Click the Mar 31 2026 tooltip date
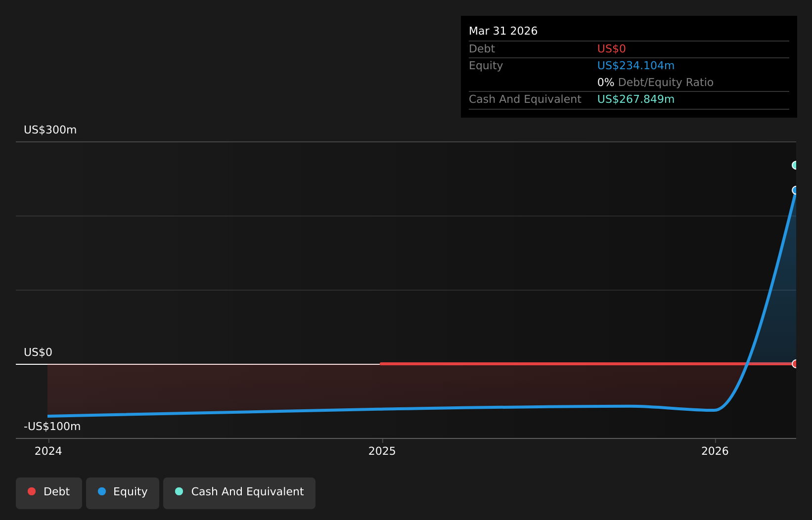812x520 pixels. 503,31
